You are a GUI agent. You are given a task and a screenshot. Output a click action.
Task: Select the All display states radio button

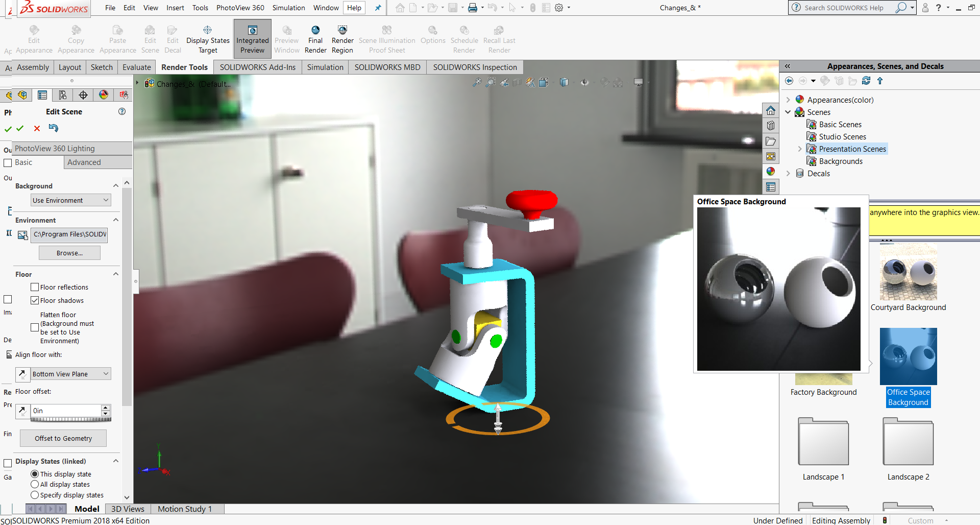(35, 484)
